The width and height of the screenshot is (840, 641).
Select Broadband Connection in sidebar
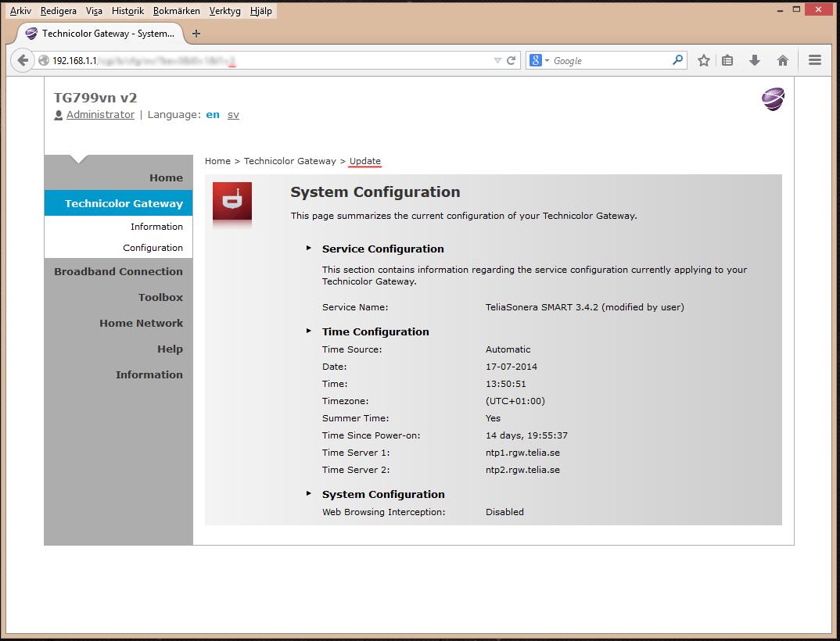[118, 271]
